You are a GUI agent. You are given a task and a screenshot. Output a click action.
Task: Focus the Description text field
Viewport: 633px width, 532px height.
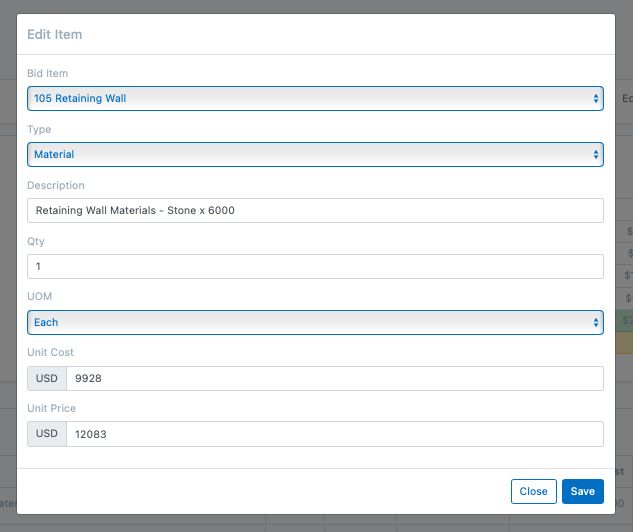(x=315, y=210)
